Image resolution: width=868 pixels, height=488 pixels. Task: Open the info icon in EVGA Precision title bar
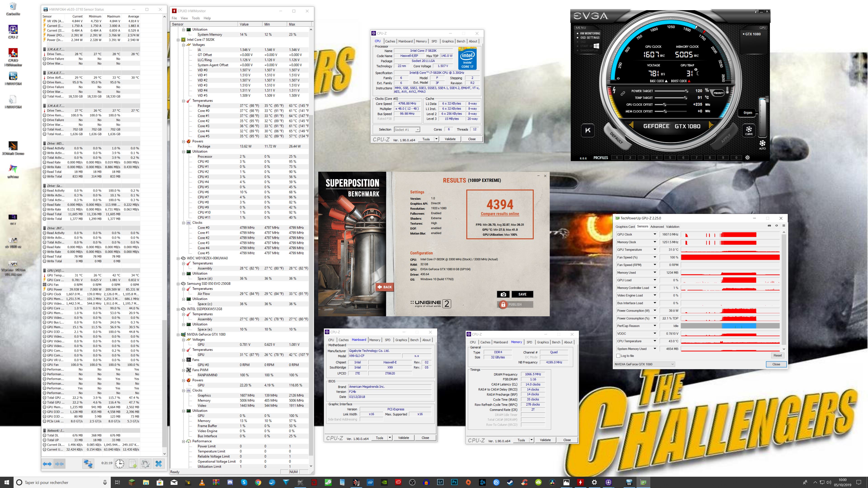coord(755,12)
